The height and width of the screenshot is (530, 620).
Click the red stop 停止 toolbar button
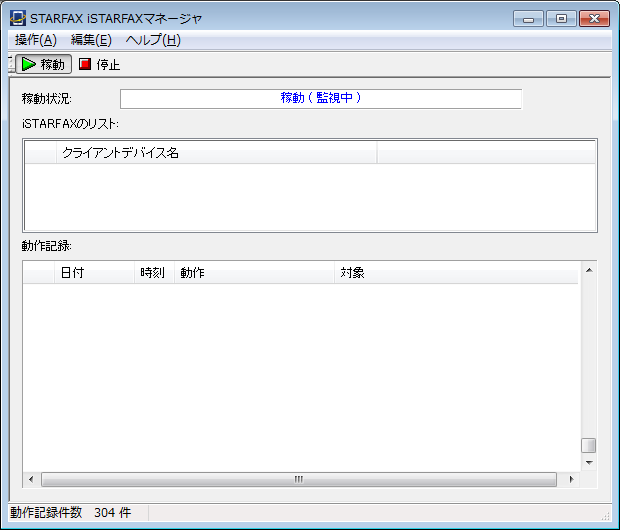[x=100, y=64]
